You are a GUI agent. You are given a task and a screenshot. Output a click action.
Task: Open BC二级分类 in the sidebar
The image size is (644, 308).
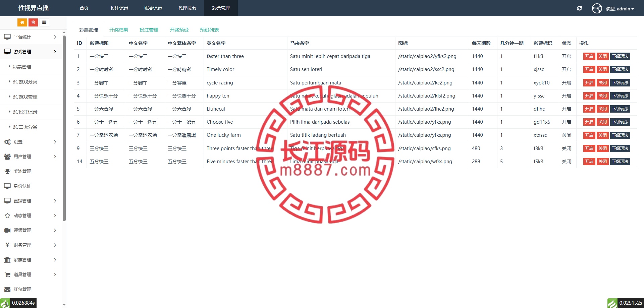coord(25,127)
